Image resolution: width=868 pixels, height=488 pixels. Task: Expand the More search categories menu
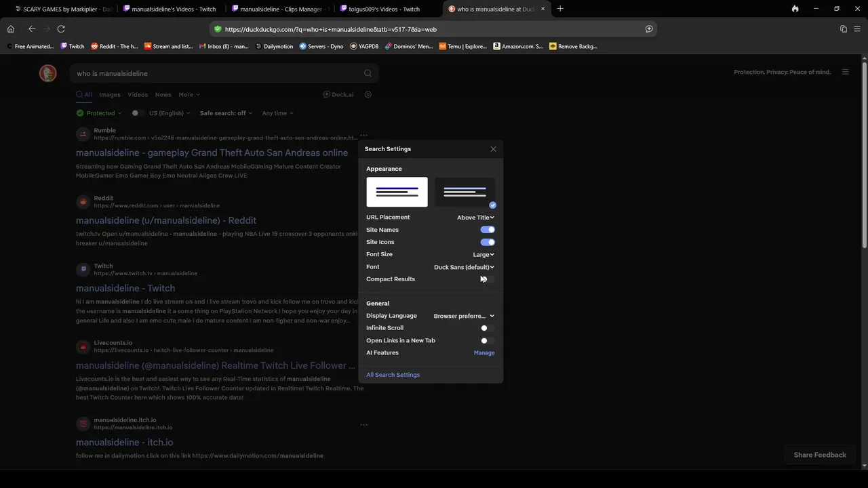[189, 95]
